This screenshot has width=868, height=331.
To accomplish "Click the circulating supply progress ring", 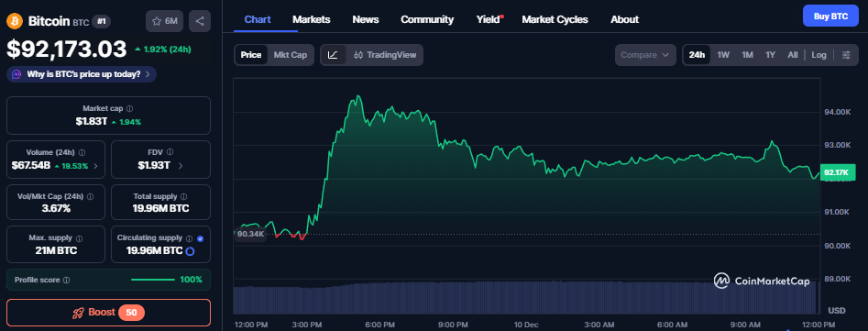I will coord(190,250).
